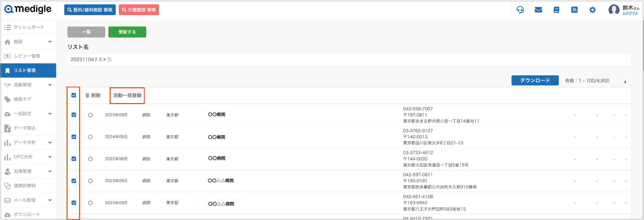Click the sidebar ダウンロード cloud icon
The height and width of the screenshot is (220, 644).
tap(7, 215)
